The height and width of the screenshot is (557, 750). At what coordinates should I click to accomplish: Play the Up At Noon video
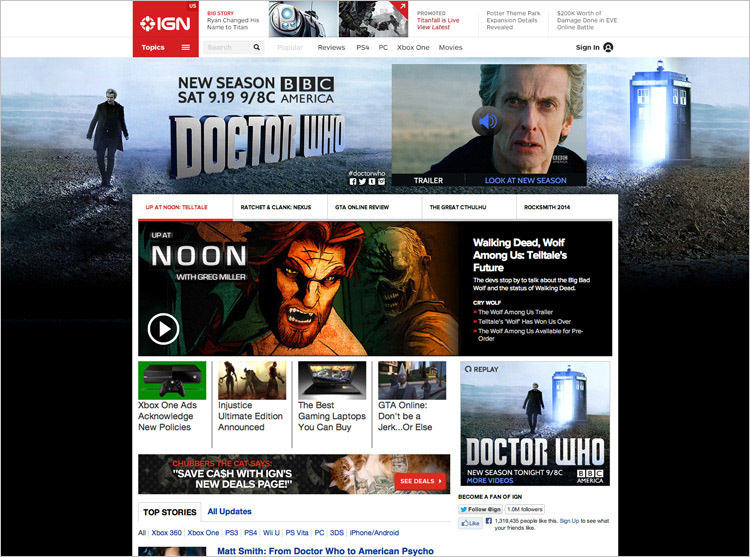tap(163, 329)
